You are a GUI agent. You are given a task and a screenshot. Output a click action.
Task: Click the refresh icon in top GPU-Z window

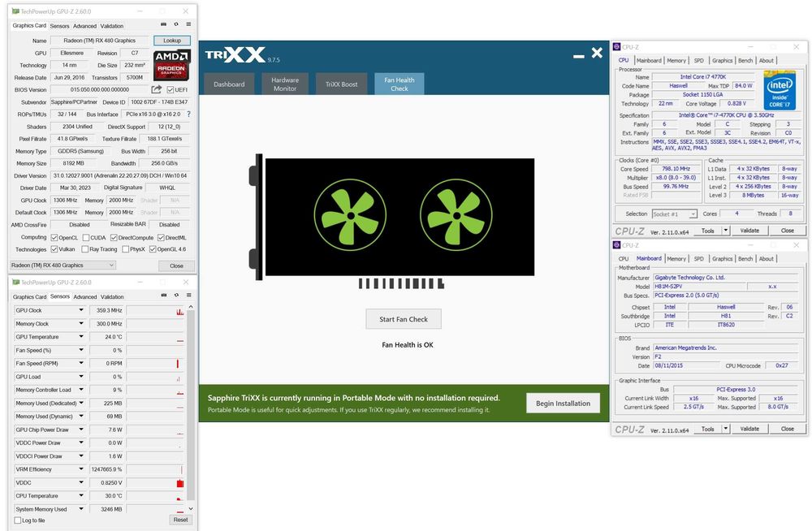tap(176, 24)
